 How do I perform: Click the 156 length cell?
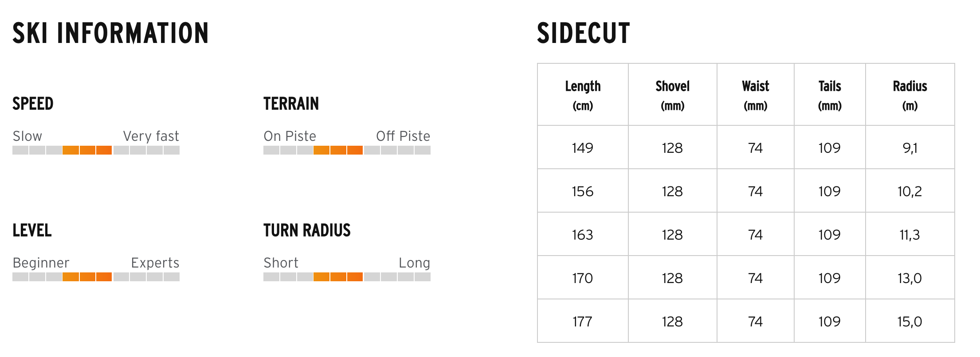point(583,191)
